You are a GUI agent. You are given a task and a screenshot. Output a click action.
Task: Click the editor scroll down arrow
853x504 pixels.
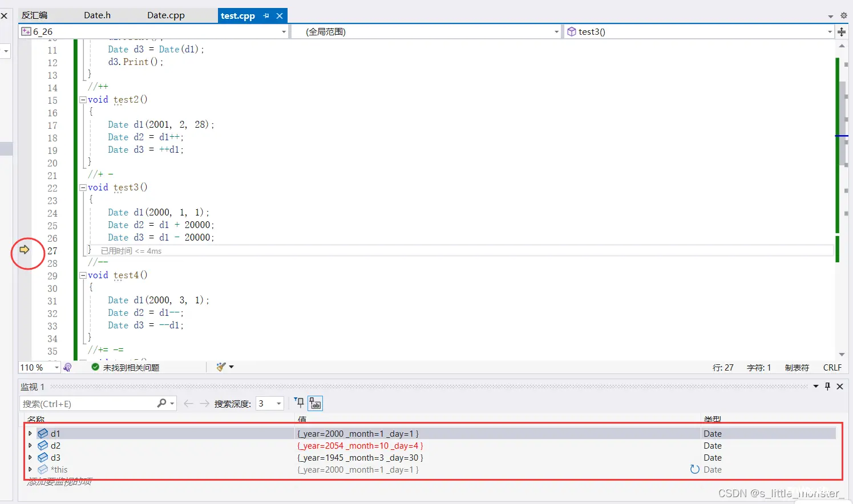[842, 355]
